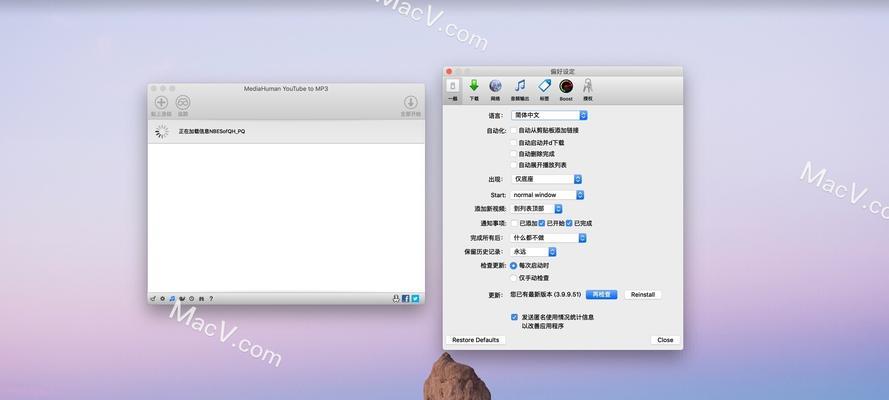Viewport: 889px width, 400px height.
Task: Select the 仅手动检查 radio button
Action: (x=513, y=278)
